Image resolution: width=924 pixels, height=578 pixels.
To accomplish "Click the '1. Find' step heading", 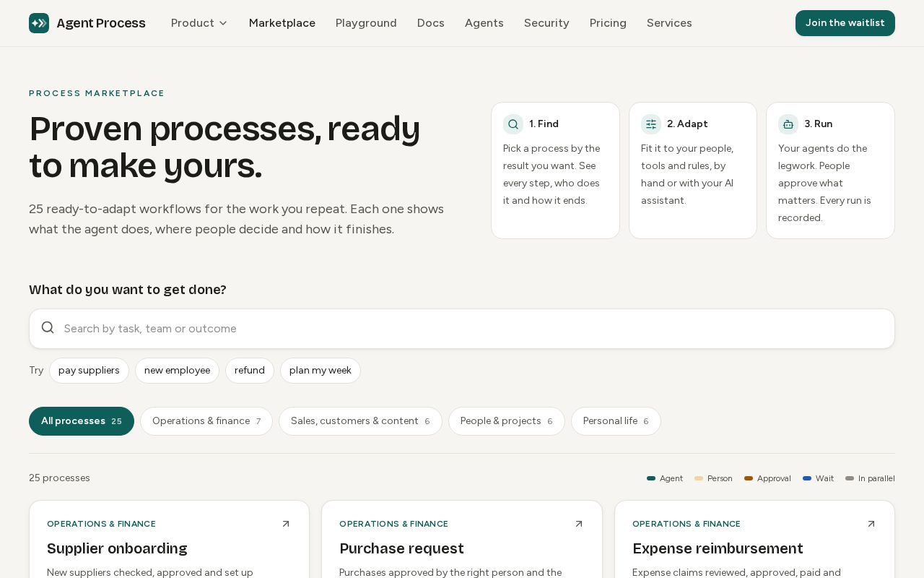I will point(544,124).
